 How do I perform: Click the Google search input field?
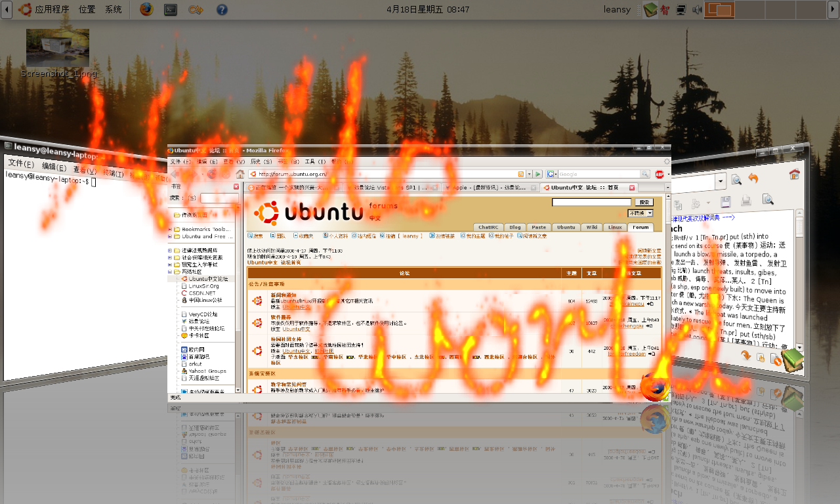click(x=598, y=174)
